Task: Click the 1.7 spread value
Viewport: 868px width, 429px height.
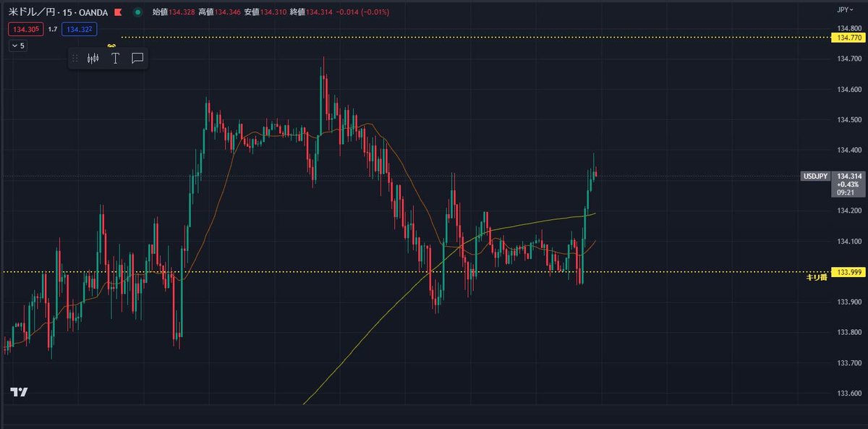Action: (53, 29)
